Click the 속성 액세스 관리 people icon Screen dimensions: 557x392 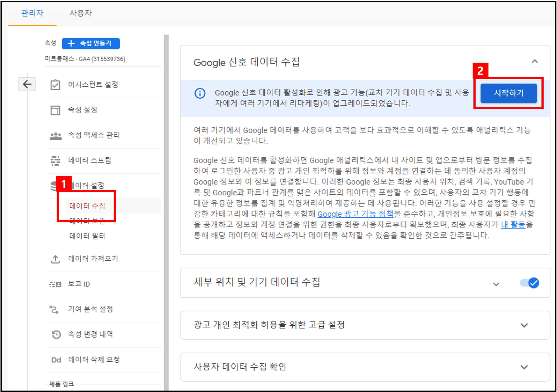[56, 136]
